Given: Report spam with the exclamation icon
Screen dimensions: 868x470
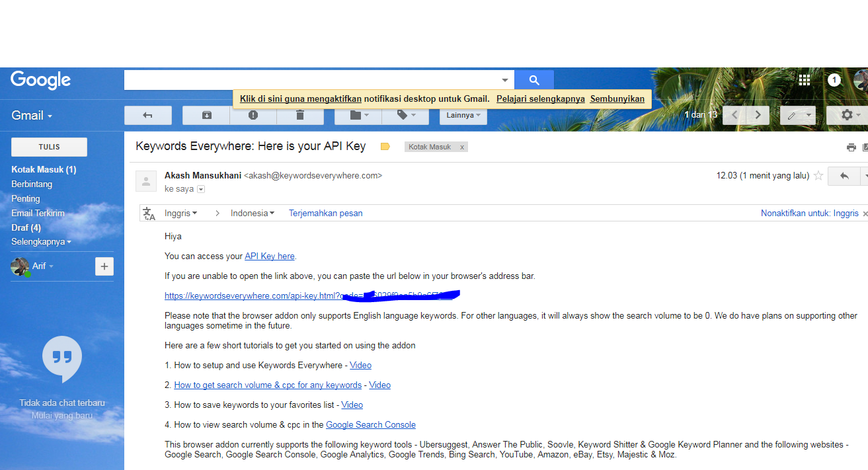Looking at the screenshot, I should [x=253, y=115].
